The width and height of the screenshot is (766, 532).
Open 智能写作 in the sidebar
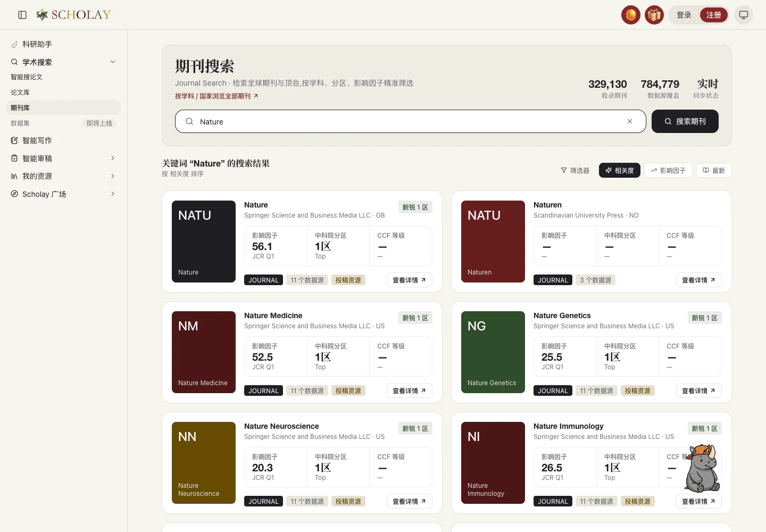[63, 140]
